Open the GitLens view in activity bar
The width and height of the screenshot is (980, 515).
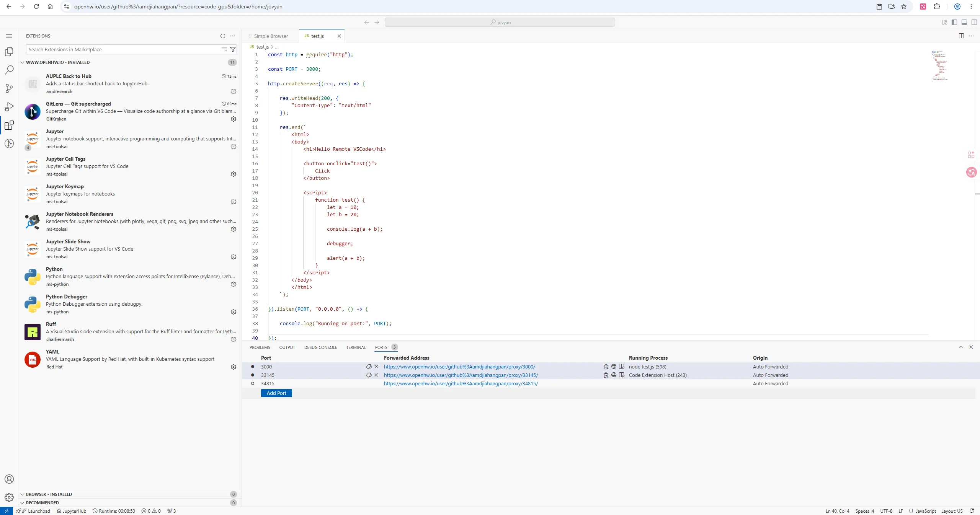click(9, 143)
